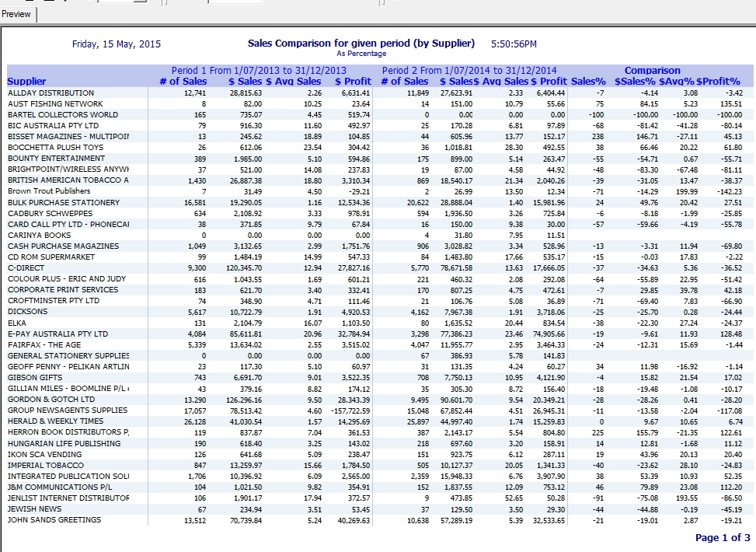Select the BOCCHETTA PLUSH TOYS supplier name
Screen dimensions: 756x552
[x=55, y=147]
